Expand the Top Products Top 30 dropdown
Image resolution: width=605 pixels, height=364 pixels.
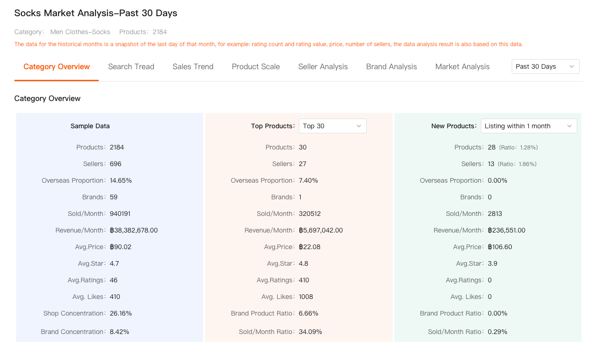(x=332, y=125)
